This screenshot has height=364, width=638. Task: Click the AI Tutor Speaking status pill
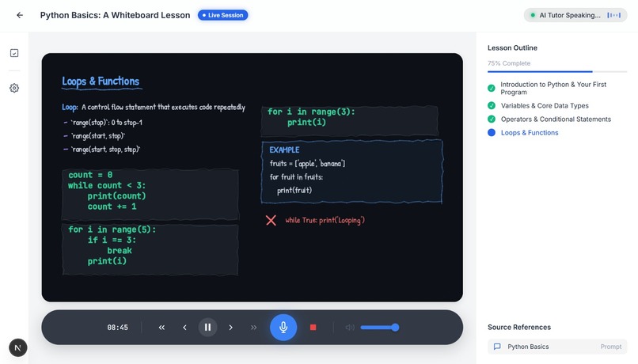point(575,15)
